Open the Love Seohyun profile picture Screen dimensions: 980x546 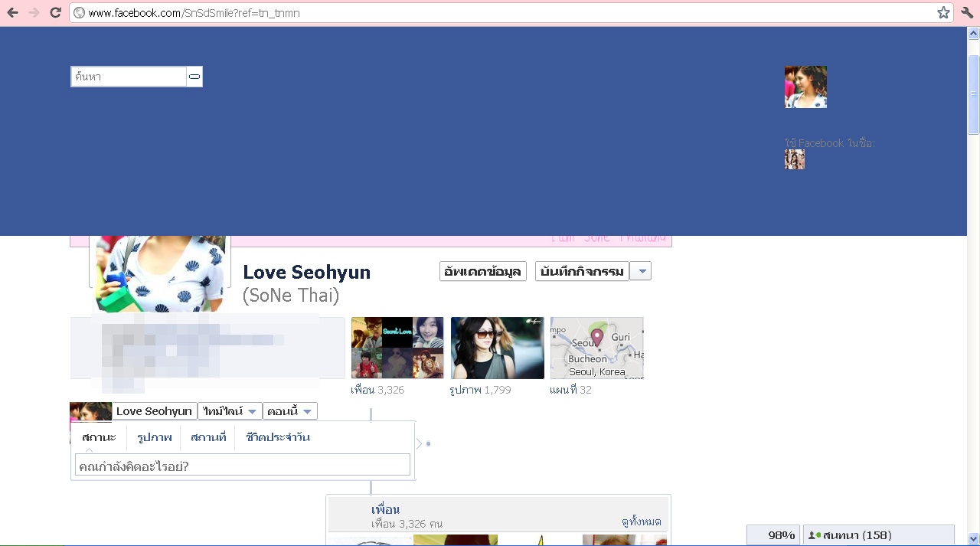tap(160, 274)
